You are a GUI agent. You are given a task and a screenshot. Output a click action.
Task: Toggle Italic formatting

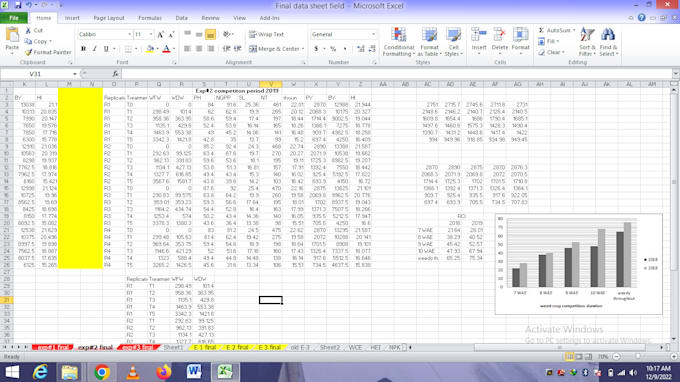(x=95, y=49)
